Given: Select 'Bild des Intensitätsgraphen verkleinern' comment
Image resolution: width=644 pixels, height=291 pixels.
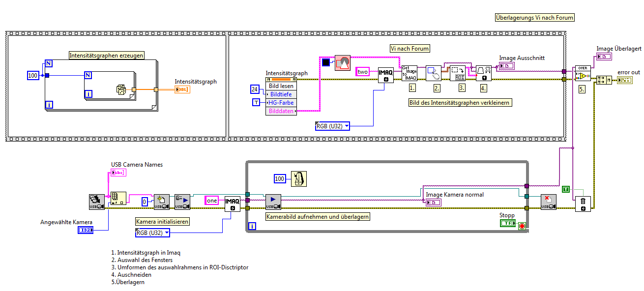Looking at the screenshot, I should tap(460, 103).
